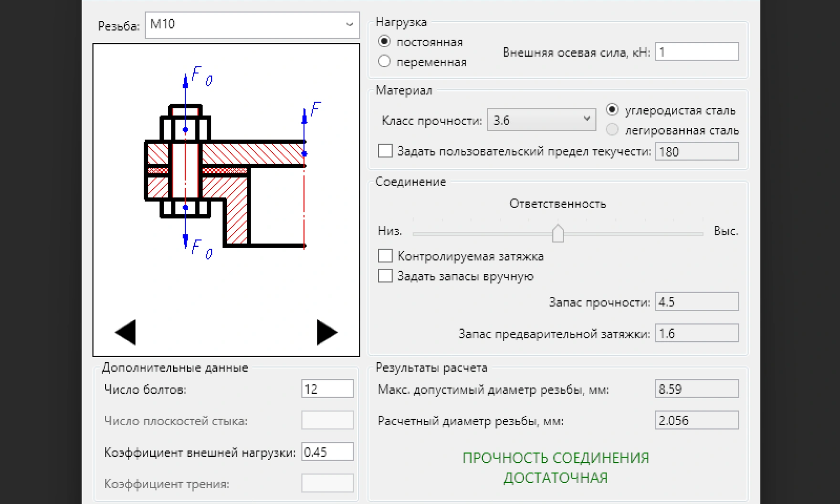Open the Класс прочности dropdown
Image resolution: width=840 pixels, height=504 pixels.
click(x=541, y=120)
